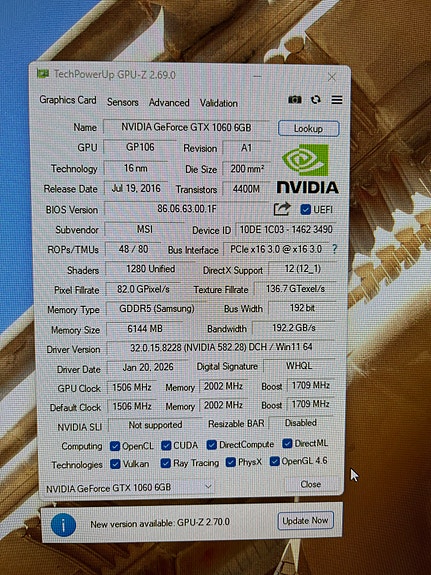The image size is (431, 575).
Task: Switch to the Advanced tab
Action: (x=169, y=102)
